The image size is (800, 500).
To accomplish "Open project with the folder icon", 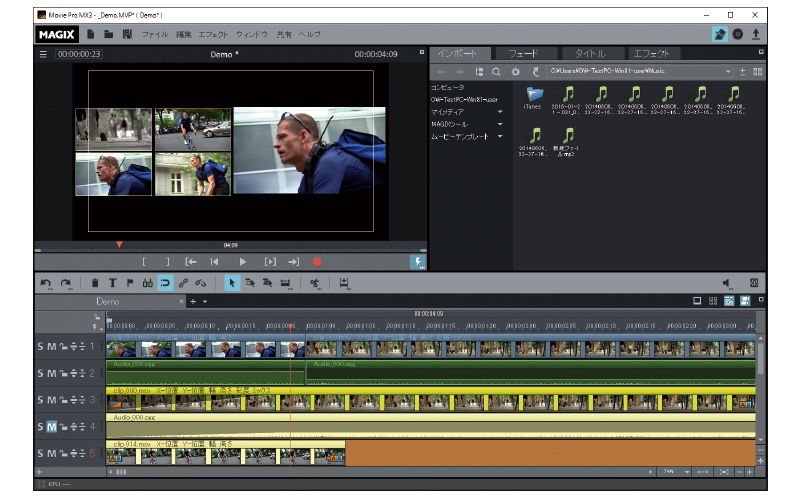I will click(x=109, y=34).
